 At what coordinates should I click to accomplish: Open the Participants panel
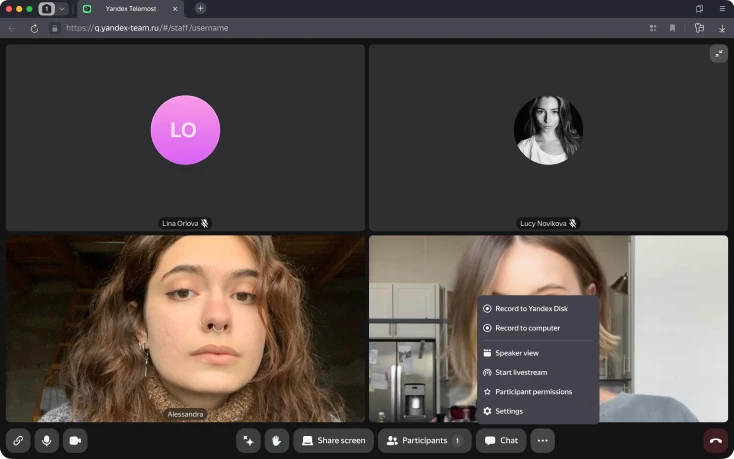click(x=425, y=440)
